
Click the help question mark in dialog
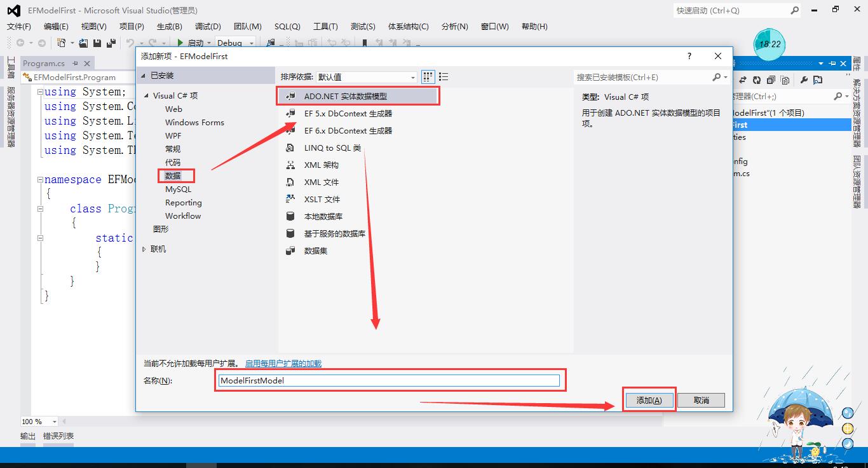click(689, 56)
